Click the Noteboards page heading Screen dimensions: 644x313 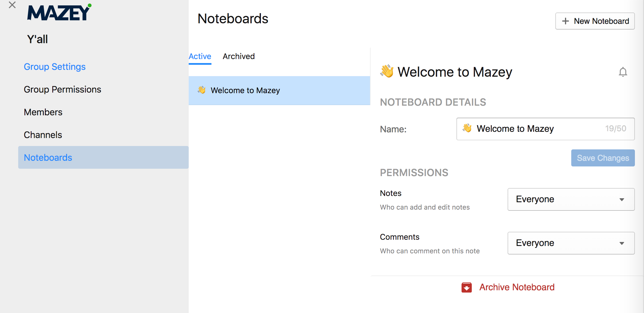(x=233, y=19)
